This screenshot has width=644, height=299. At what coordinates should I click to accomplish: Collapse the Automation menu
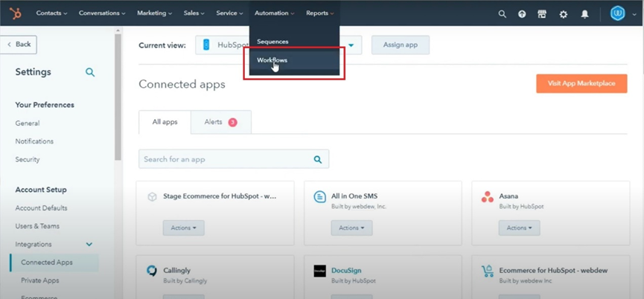[275, 13]
